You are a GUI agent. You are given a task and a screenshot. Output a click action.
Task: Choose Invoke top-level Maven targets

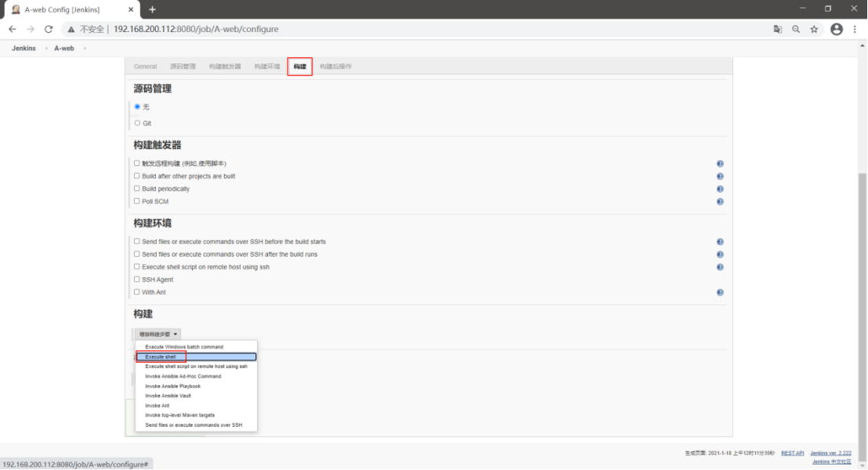(x=196, y=415)
